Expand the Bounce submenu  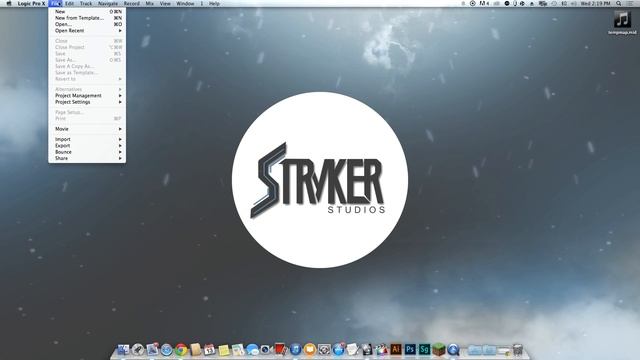(x=87, y=152)
